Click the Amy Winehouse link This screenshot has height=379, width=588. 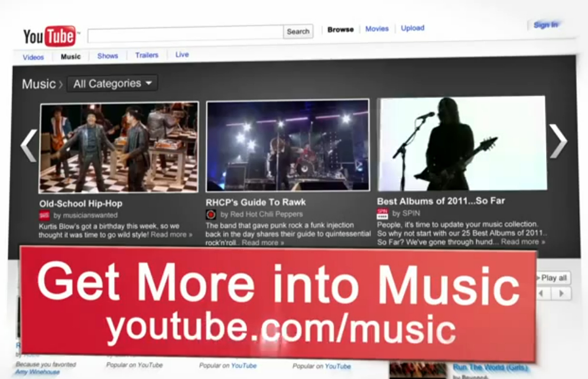tap(37, 372)
